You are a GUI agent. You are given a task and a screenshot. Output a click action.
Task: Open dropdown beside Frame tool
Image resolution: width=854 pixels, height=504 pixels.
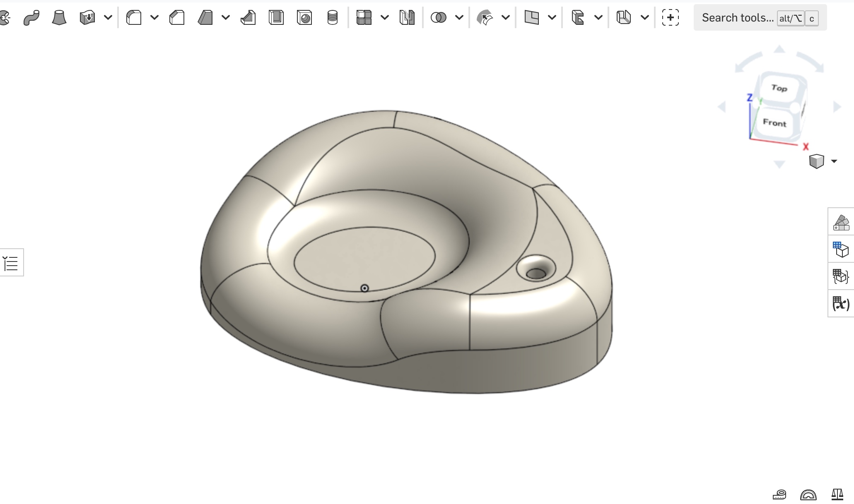coord(598,17)
